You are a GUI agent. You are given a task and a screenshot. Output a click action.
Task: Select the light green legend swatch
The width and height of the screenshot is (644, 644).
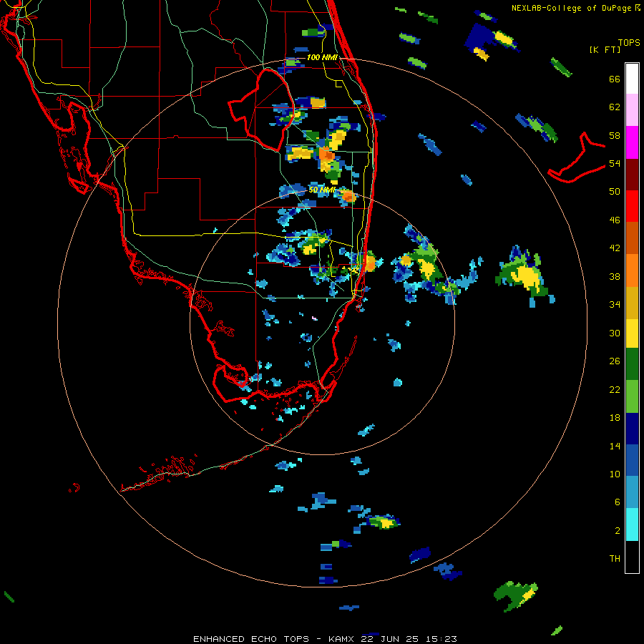[632, 396]
